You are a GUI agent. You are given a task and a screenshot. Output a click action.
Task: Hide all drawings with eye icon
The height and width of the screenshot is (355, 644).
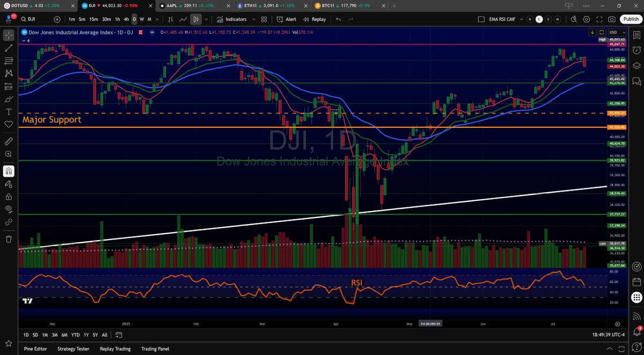(x=9, y=208)
